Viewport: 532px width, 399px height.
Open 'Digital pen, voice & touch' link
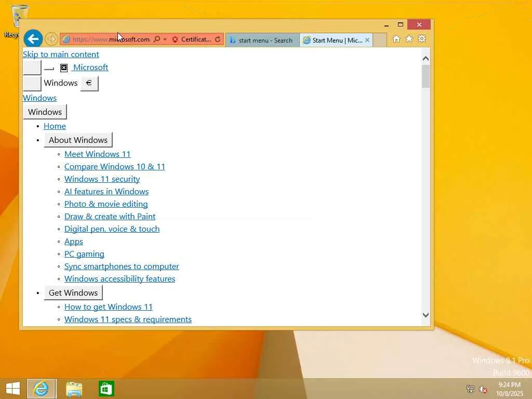(112, 229)
